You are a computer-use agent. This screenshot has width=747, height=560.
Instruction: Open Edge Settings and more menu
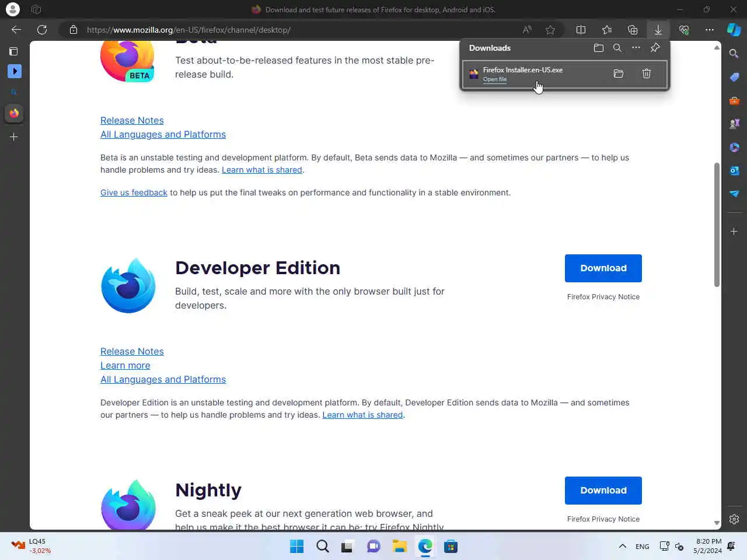pyautogui.click(x=710, y=30)
